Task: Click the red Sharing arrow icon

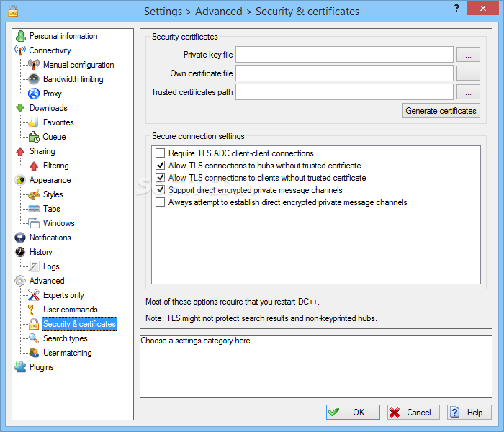Action: coord(20,151)
